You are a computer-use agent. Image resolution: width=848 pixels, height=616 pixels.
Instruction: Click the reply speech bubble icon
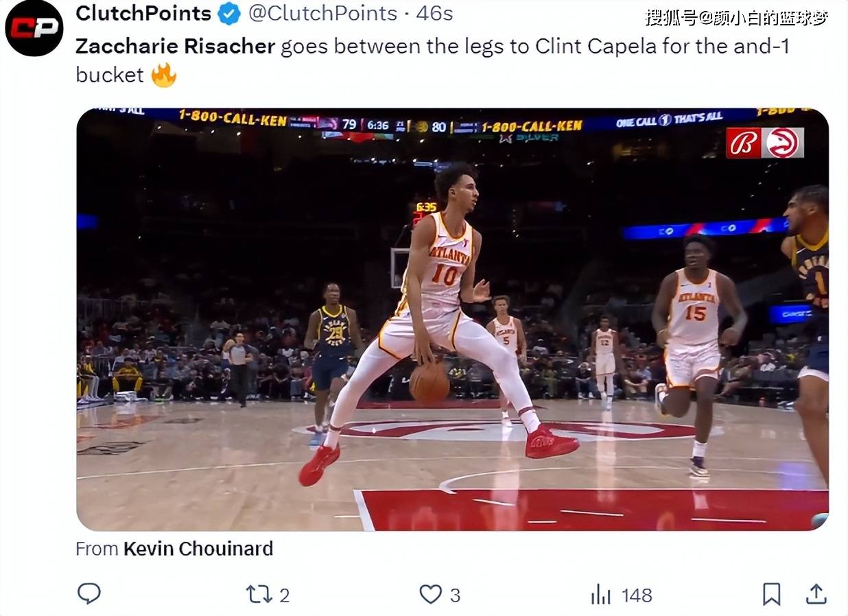point(89,594)
